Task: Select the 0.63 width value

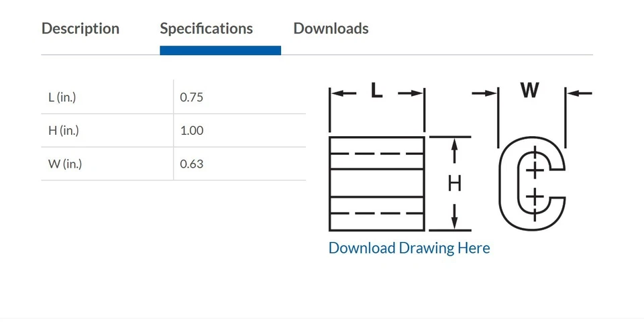Action: pos(192,164)
